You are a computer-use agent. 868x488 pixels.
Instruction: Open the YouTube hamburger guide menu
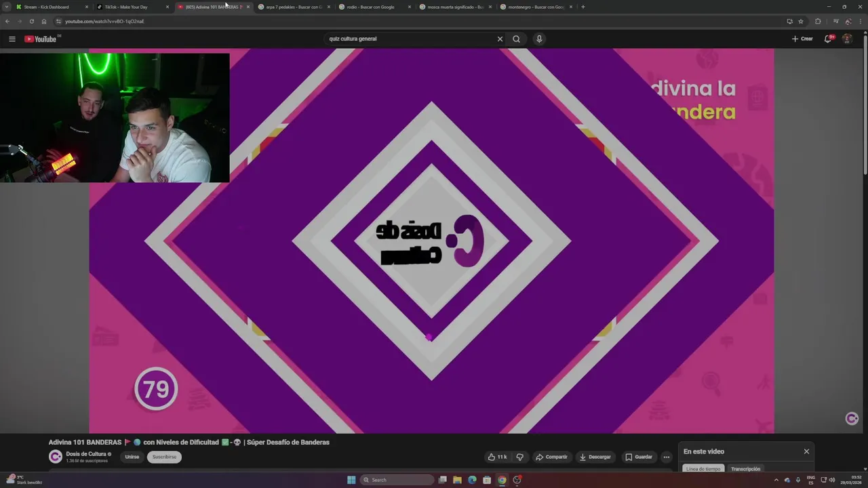pos(12,39)
